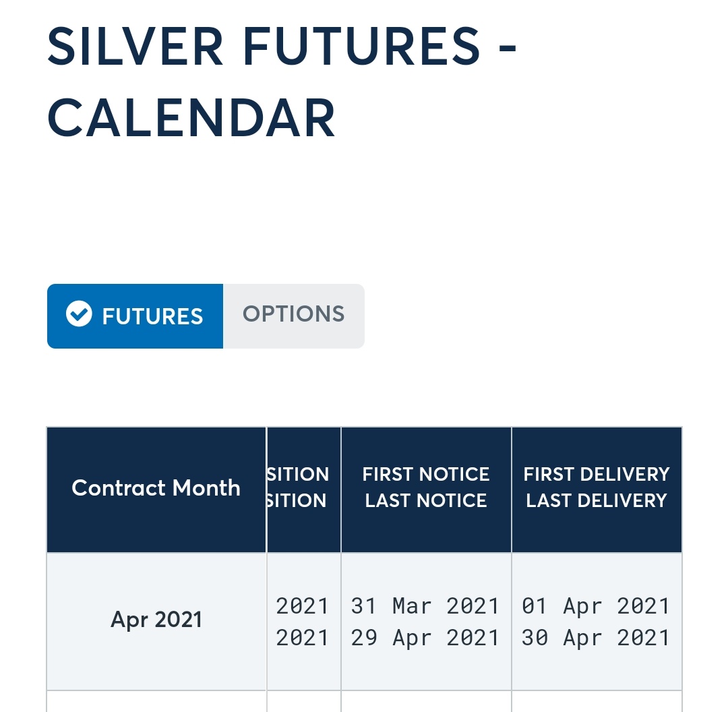The image size is (728, 712).
Task: Click the 31 Mar 2021 first notice date
Action: pyautogui.click(x=425, y=605)
